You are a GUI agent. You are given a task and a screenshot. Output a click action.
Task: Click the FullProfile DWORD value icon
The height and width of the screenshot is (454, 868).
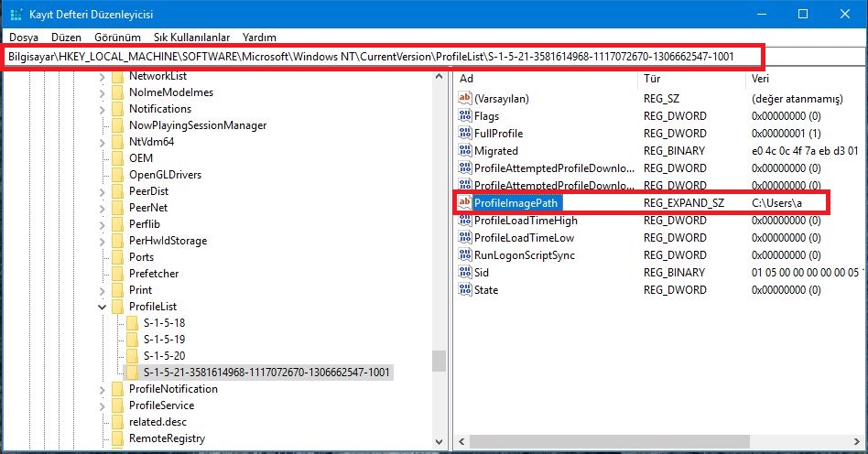(464, 133)
